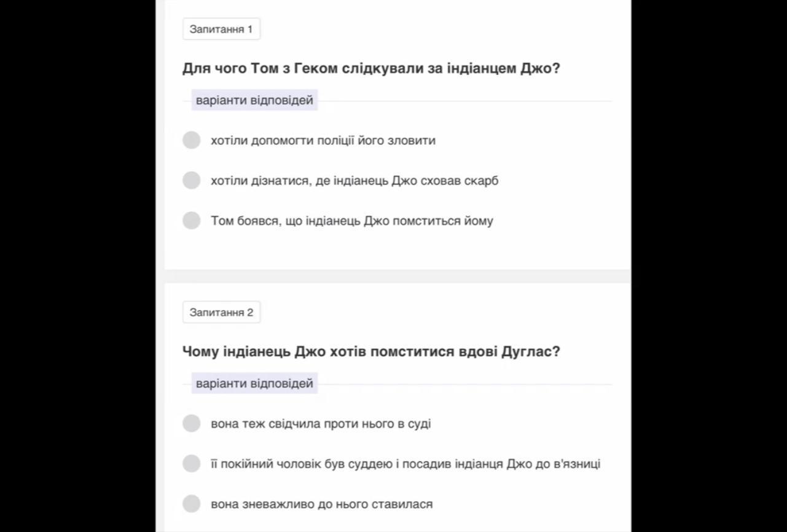
Task: Select radio for 'Том боявся, що індіанець Джо помститься йому'
Action: click(x=192, y=220)
